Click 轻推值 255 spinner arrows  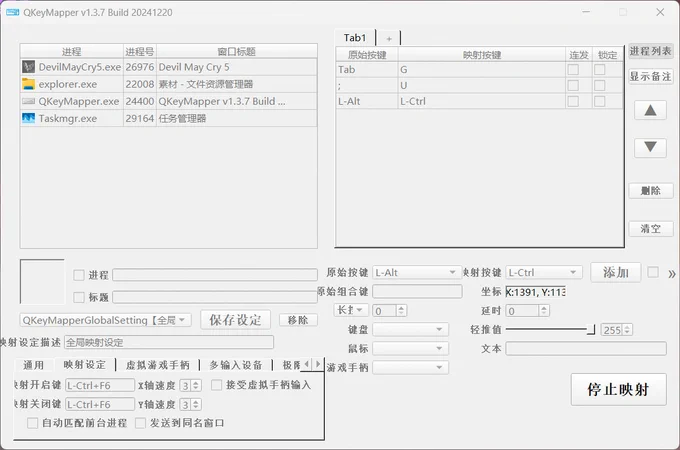click(x=627, y=330)
